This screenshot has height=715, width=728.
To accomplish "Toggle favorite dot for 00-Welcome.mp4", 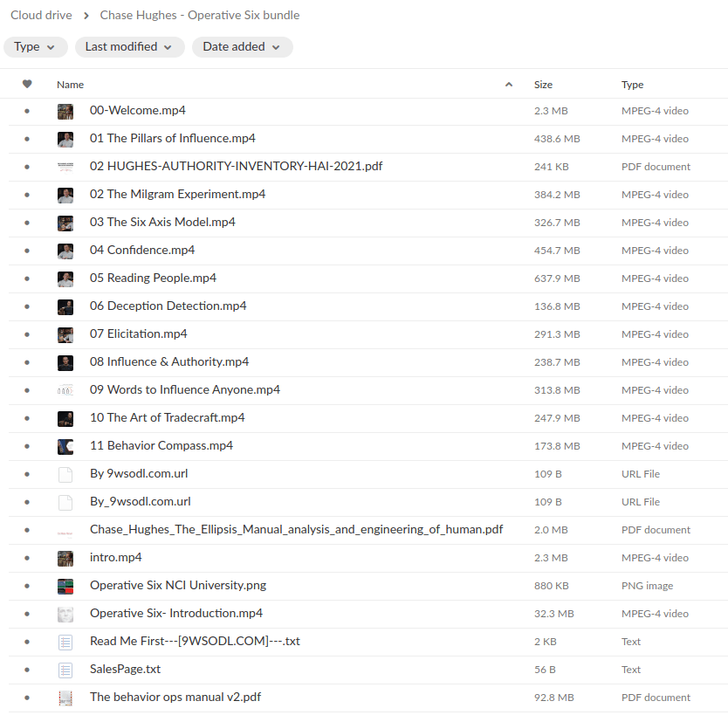I will 27,111.
